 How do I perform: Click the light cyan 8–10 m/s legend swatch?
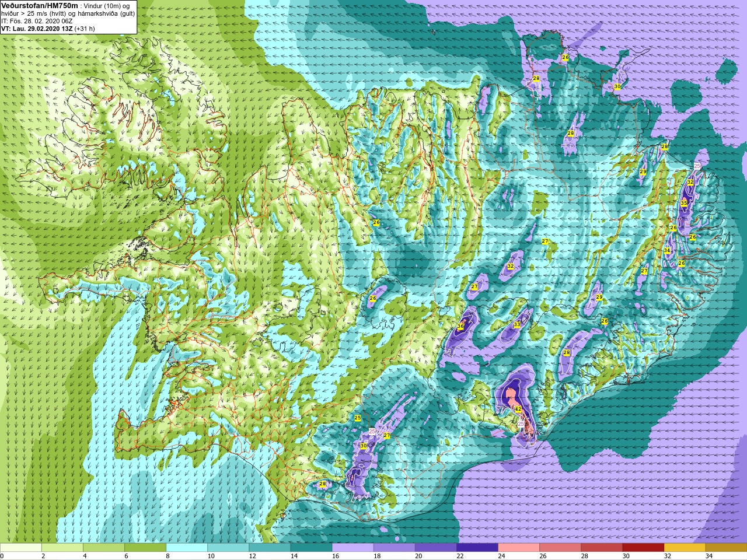(x=187, y=548)
